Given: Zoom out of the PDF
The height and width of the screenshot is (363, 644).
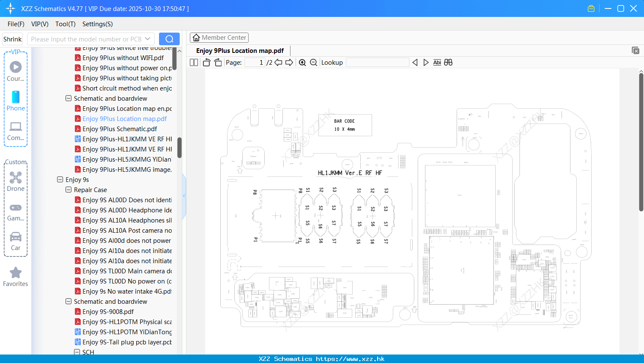Looking at the screenshot, I should click(313, 62).
